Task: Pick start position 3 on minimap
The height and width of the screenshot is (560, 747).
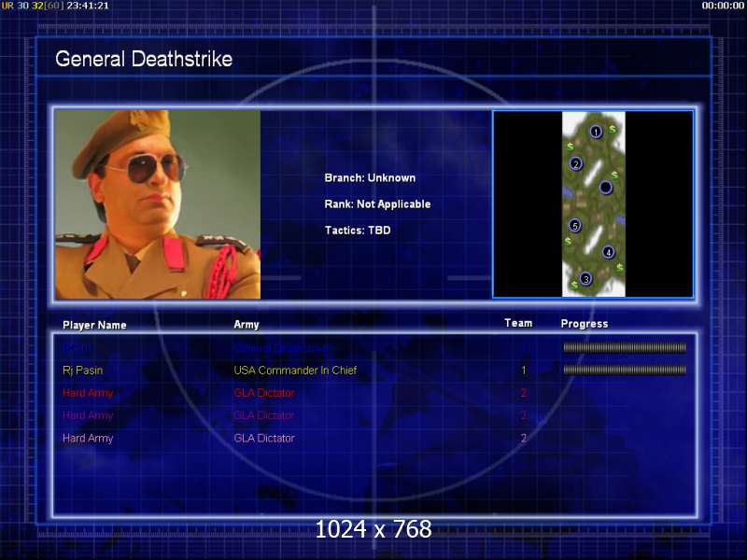Action: pyautogui.click(x=585, y=278)
